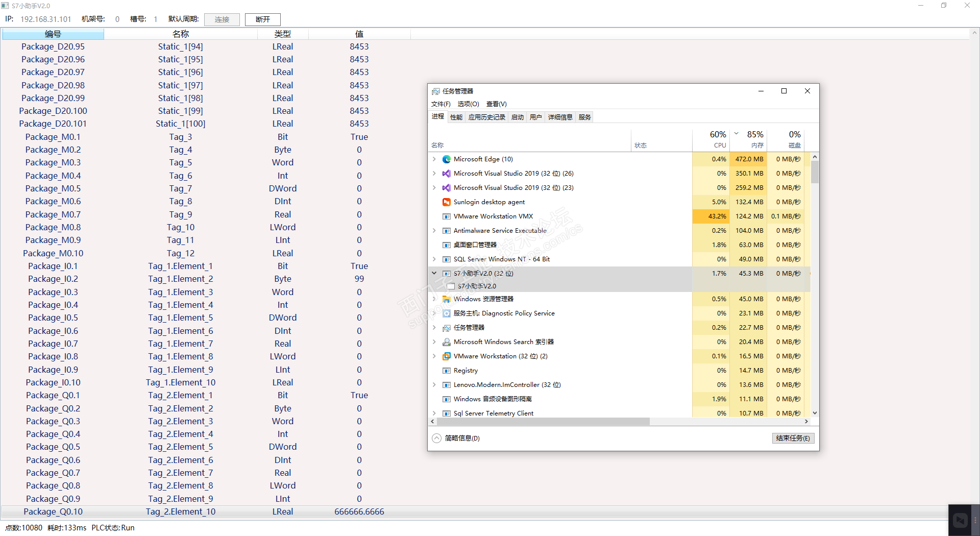Click the VMware Workstation (32 位) (2) icon
The image size is (980, 536).
[x=447, y=356]
